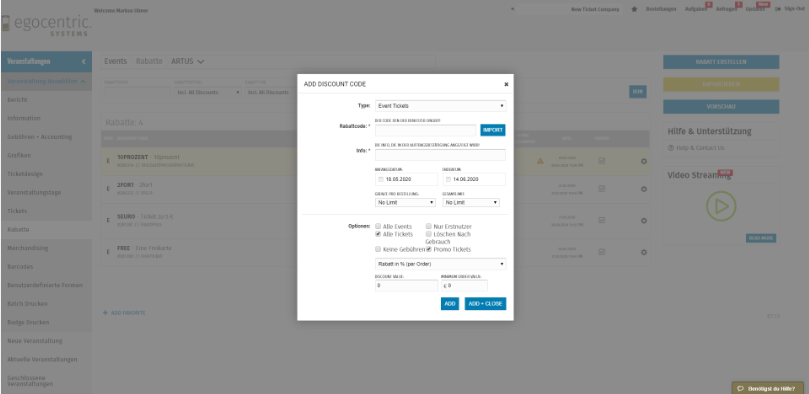The height and width of the screenshot is (394, 809).
Task: Open settings gear for 10PROZENT row
Action: click(643, 161)
